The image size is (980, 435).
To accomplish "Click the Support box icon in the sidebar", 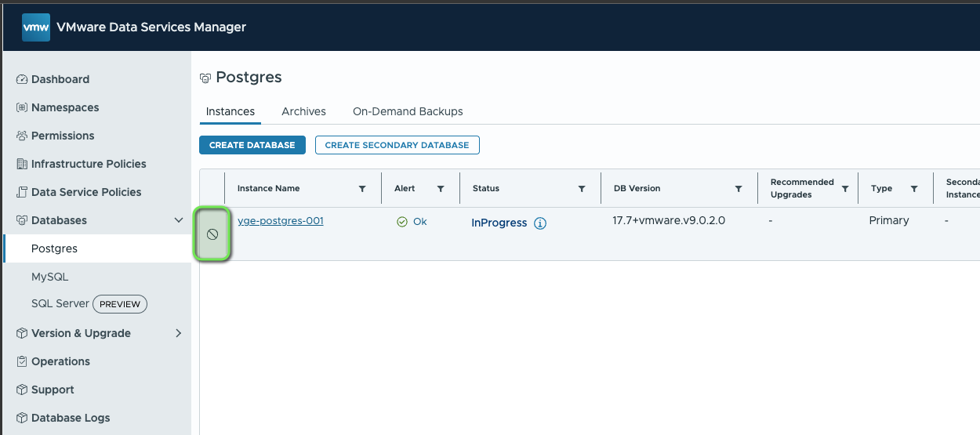I will [x=22, y=390].
